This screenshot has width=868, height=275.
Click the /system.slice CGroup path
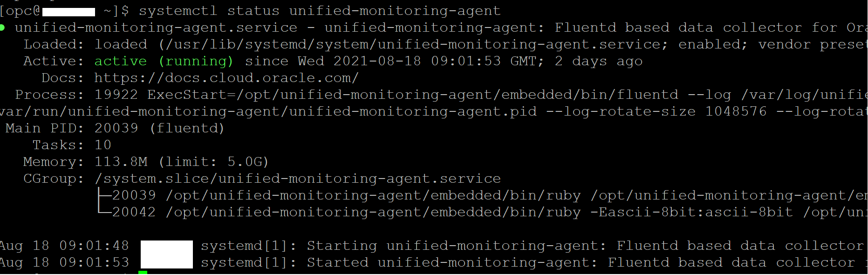298,179
